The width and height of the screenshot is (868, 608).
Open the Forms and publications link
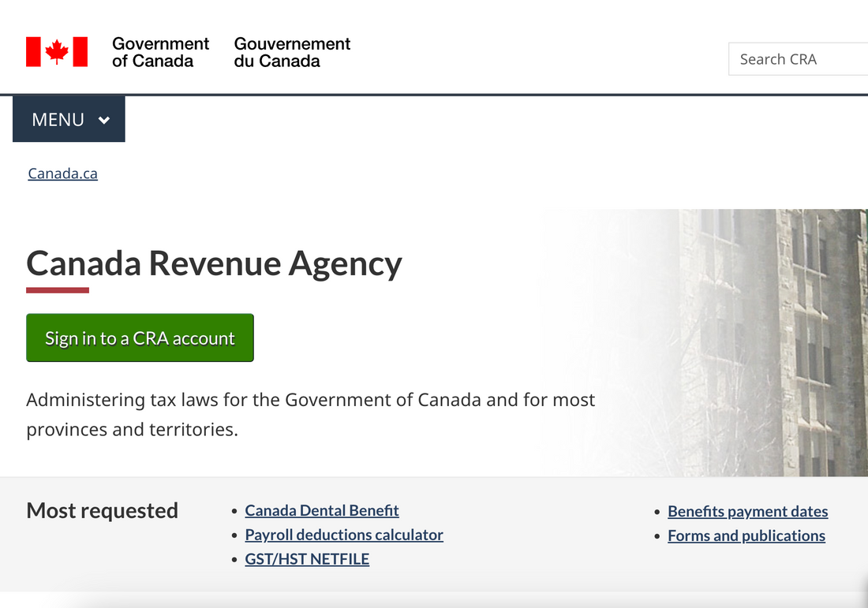pyautogui.click(x=746, y=535)
